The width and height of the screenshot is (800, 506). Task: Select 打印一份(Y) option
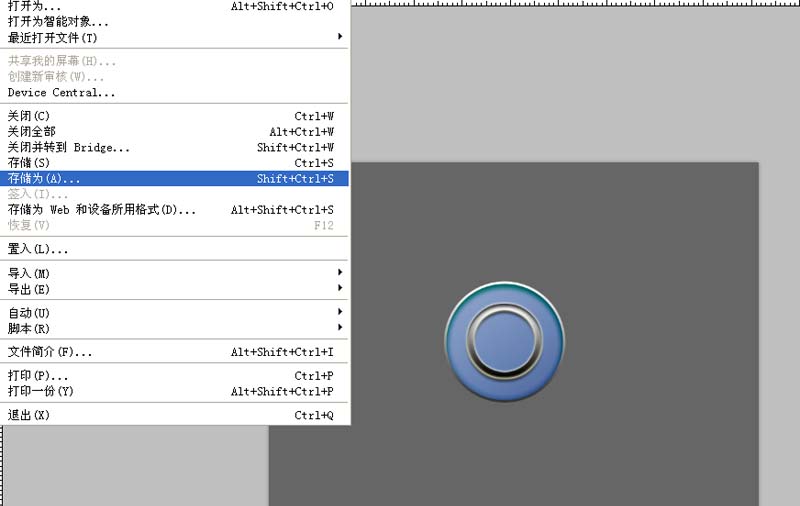point(174,391)
